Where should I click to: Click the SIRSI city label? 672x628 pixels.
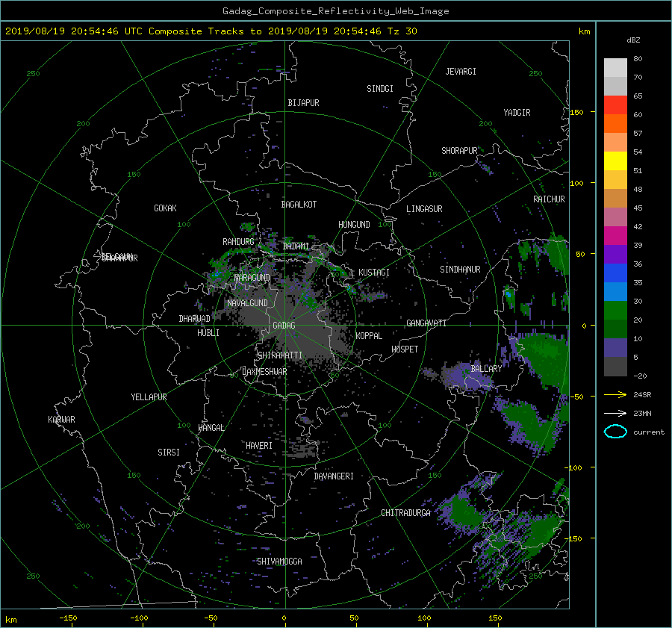coord(169,453)
